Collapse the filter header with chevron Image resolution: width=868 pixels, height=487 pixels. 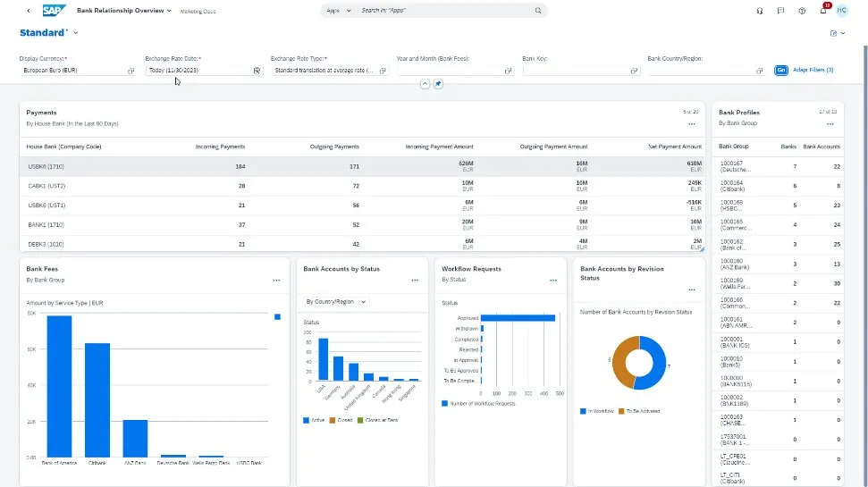pyautogui.click(x=426, y=84)
